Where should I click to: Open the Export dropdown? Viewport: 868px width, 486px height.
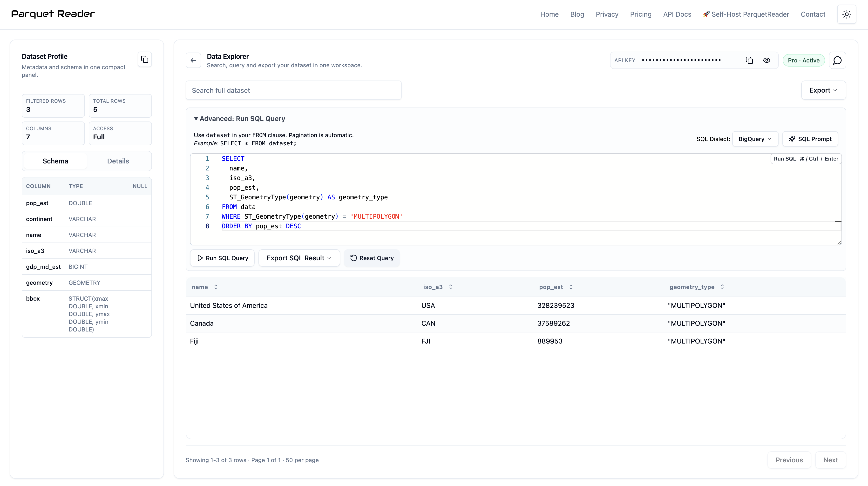click(823, 90)
